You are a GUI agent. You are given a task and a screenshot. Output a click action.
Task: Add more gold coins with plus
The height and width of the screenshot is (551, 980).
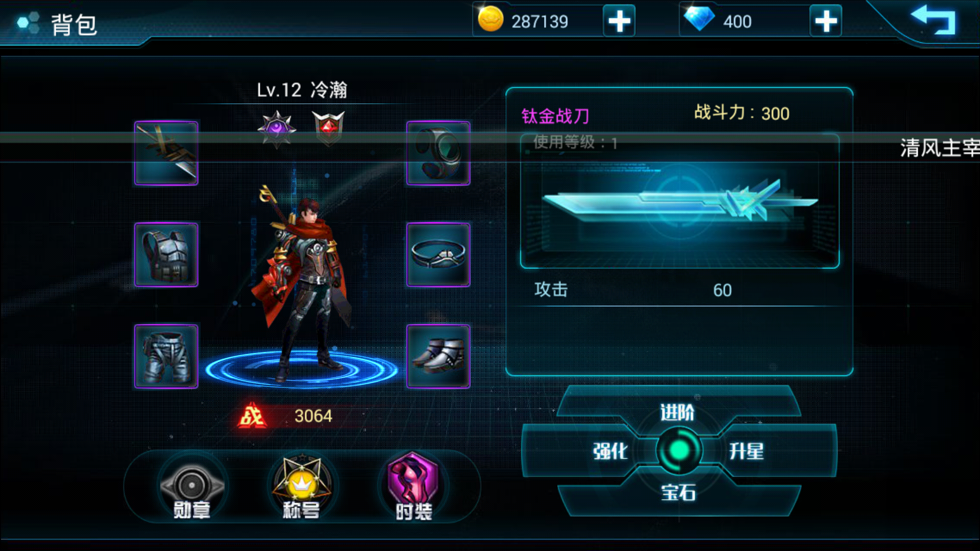(619, 21)
